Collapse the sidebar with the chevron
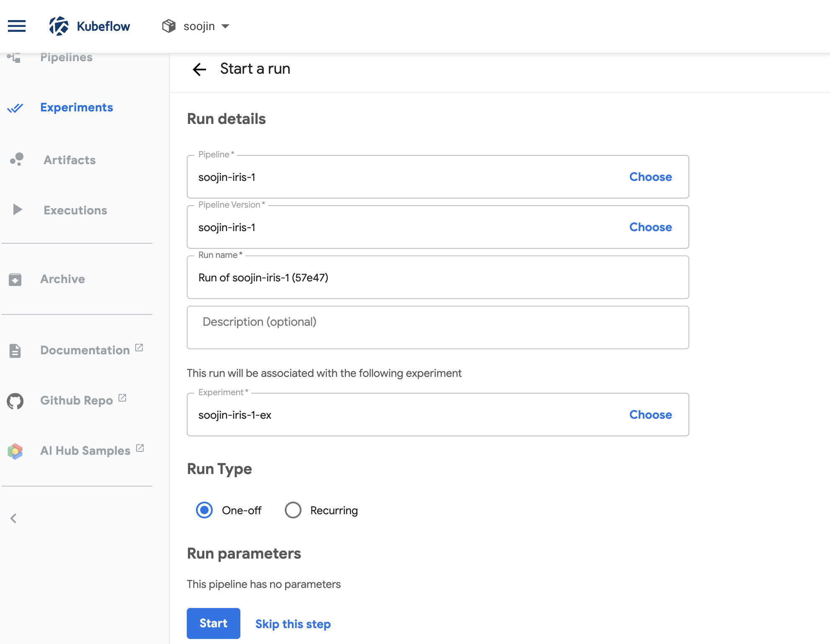The width and height of the screenshot is (830, 644). [13, 518]
